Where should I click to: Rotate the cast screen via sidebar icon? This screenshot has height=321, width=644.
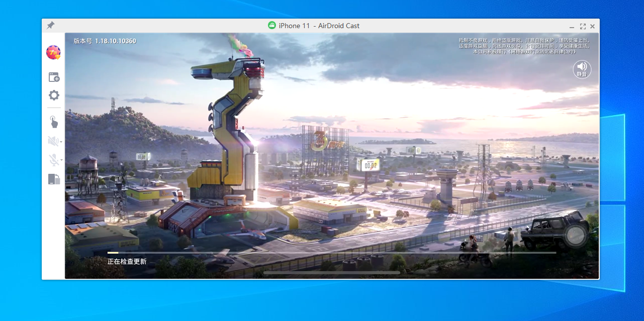pos(54,179)
